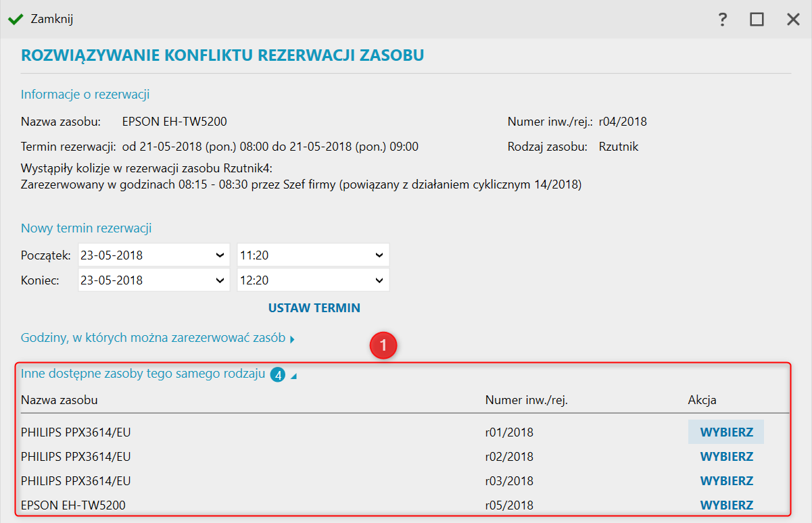Maximize the conflict resolution window
This screenshot has width=812, height=523.
(x=757, y=20)
